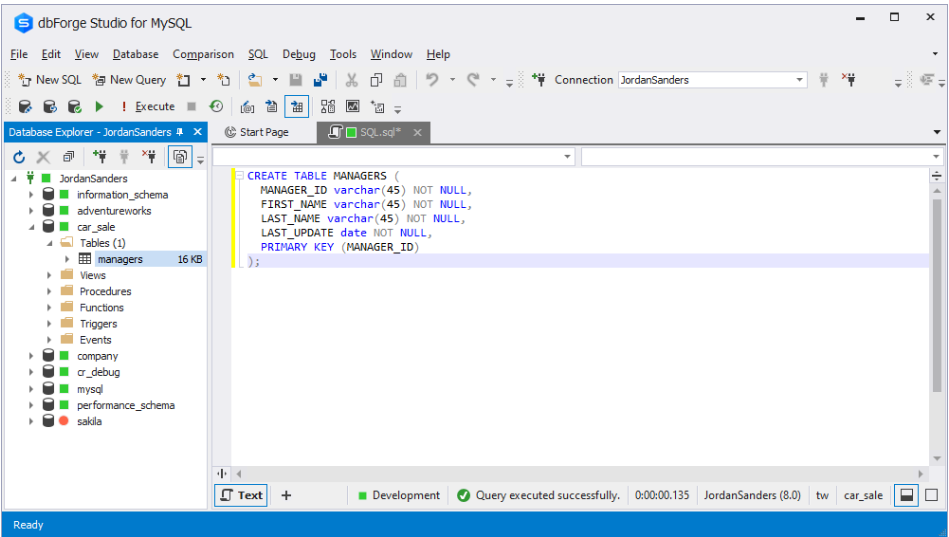Open the Database menu

pyautogui.click(x=136, y=54)
